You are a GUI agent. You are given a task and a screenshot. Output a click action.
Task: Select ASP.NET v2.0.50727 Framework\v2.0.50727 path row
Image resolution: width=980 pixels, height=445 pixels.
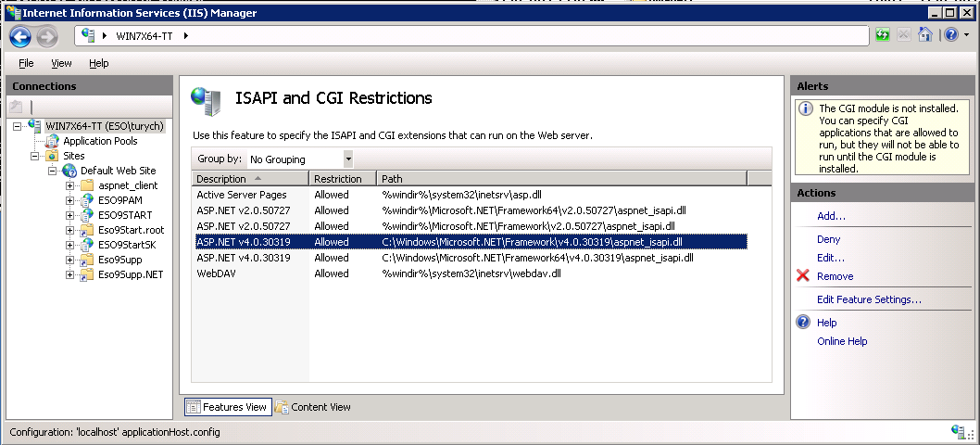tap(470, 226)
